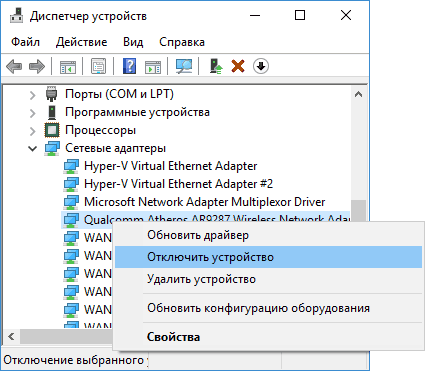The image size is (425, 371).
Task: Collapse the Сетевые адаптеры node
Action: (x=32, y=148)
